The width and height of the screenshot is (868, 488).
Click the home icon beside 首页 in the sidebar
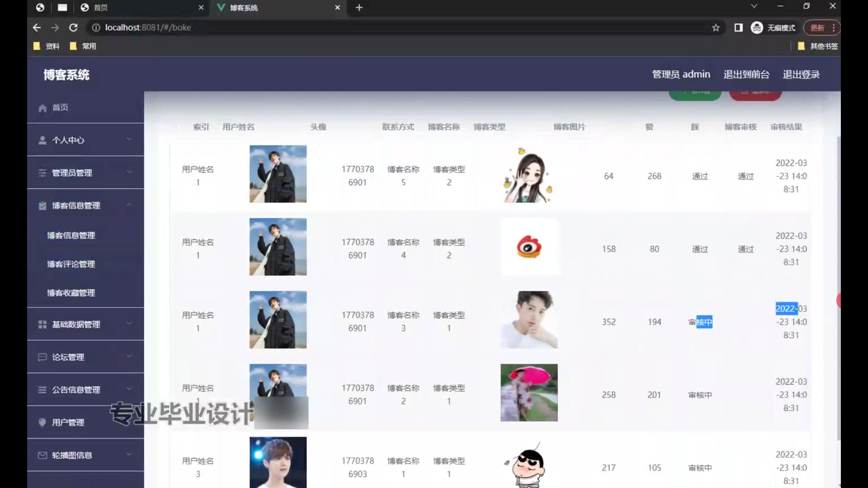[x=42, y=108]
